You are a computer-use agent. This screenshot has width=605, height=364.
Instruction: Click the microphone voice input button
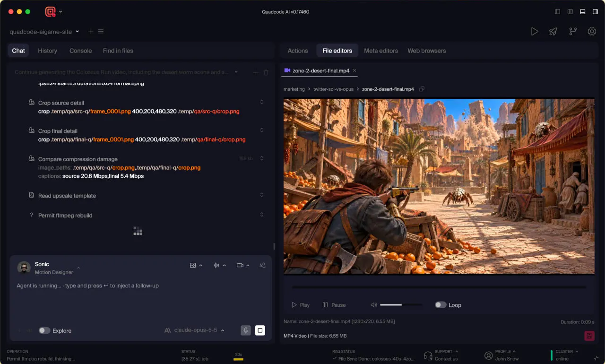coord(246,330)
